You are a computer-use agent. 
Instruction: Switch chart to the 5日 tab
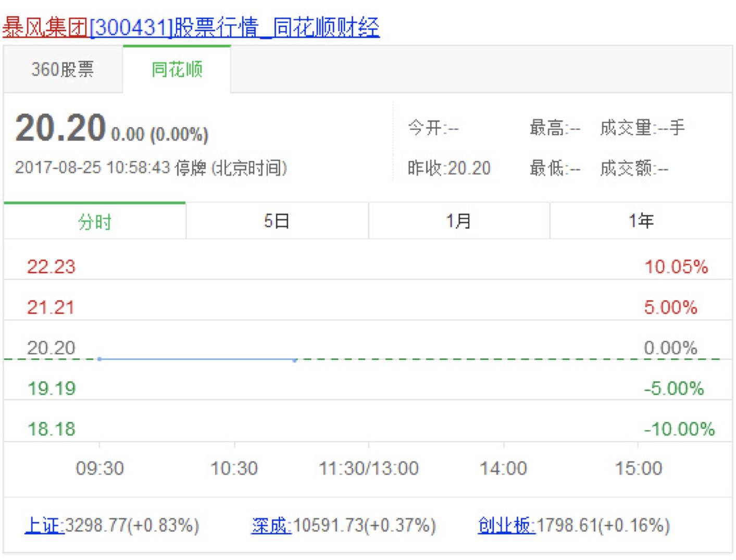pos(277,221)
